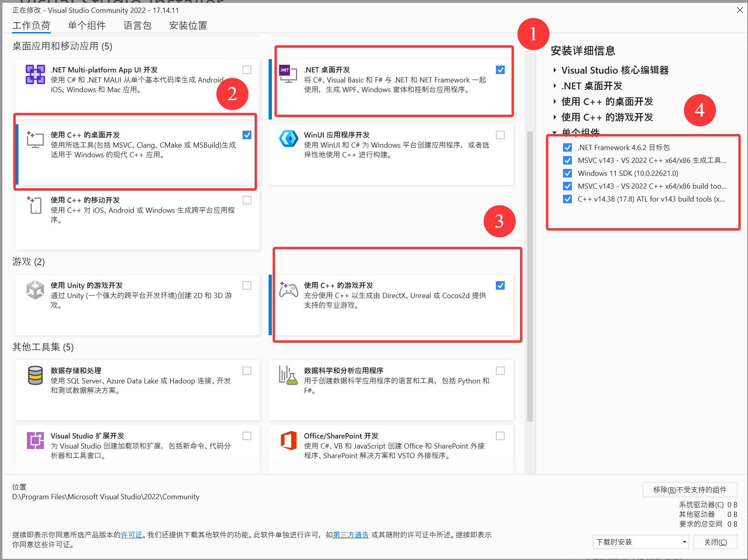Click the 桌面应用和移动应用 (5) heading
This screenshot has height=560, width=748.
(x=62, y=46)
